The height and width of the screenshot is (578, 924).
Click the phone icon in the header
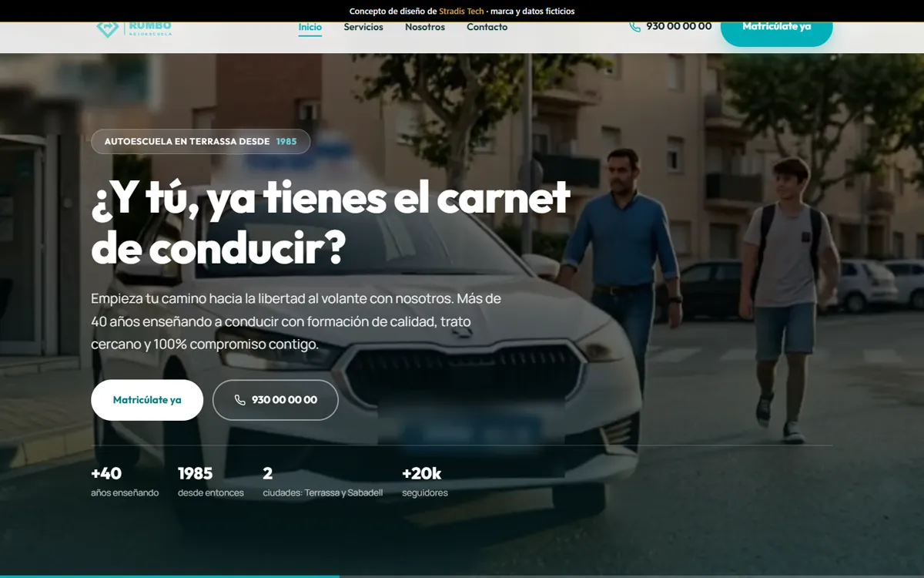[634, 26]
